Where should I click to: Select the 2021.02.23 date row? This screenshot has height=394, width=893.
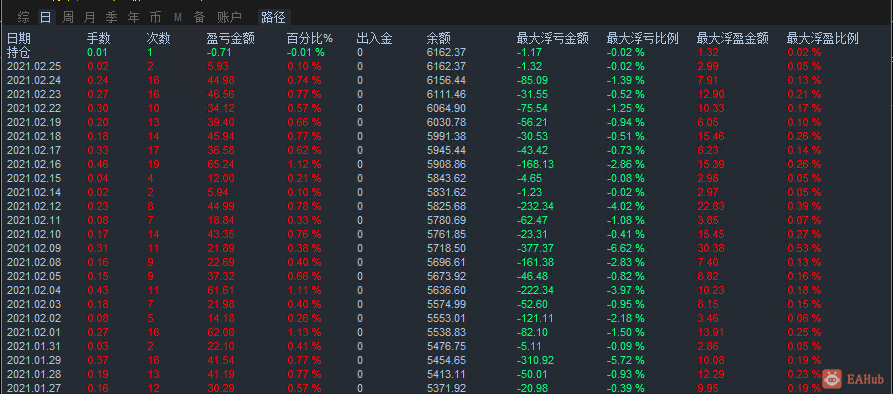point(33,95)
